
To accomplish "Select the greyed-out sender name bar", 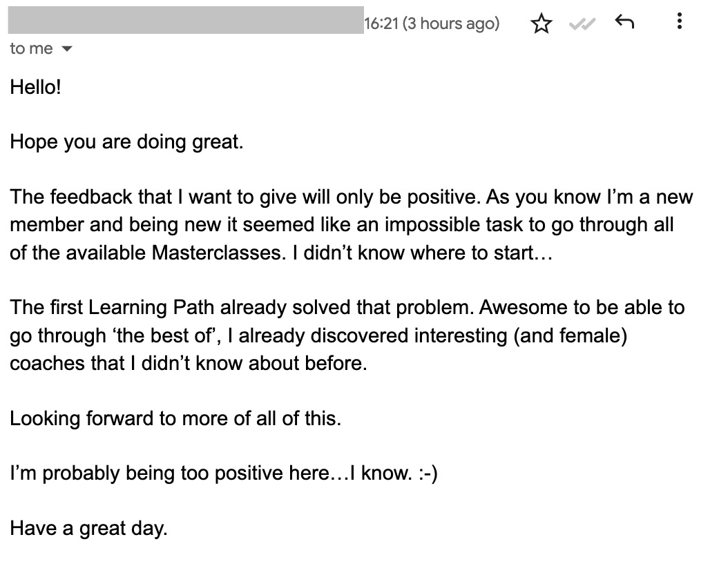I will point(186,20).
